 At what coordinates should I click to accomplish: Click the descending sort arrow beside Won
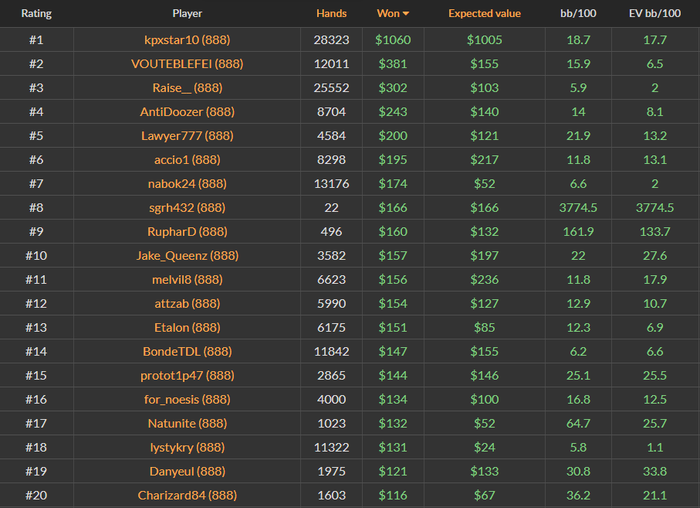pos(406,14)
